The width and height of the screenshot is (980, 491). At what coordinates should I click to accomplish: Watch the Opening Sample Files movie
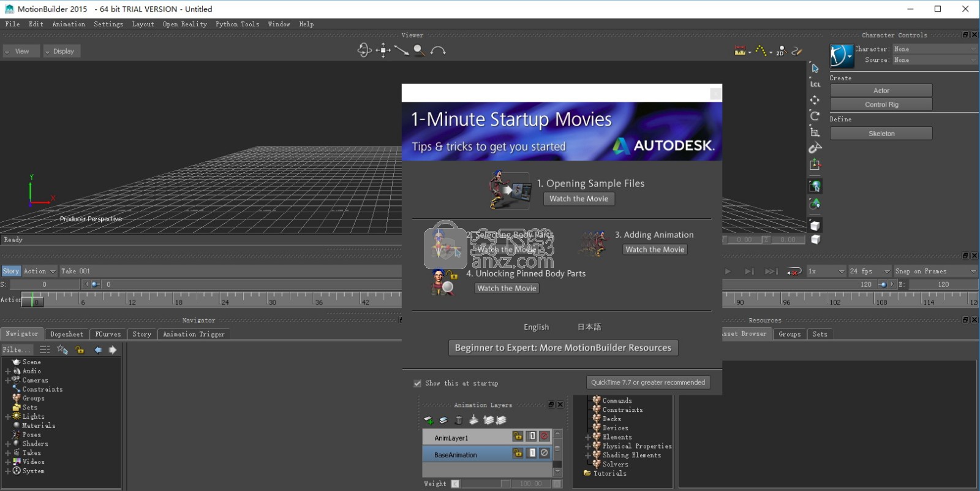[x=578, y=199]
